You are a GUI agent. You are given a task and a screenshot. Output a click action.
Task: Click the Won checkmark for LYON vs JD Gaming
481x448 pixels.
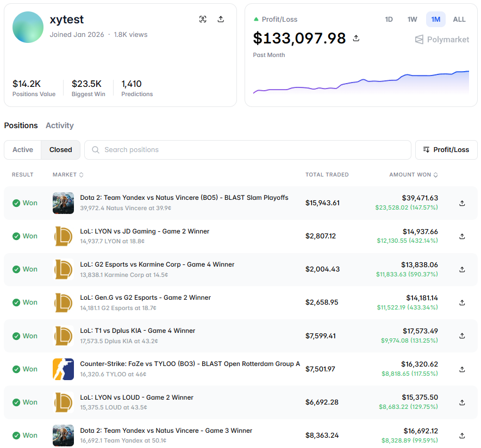point(16,236)
